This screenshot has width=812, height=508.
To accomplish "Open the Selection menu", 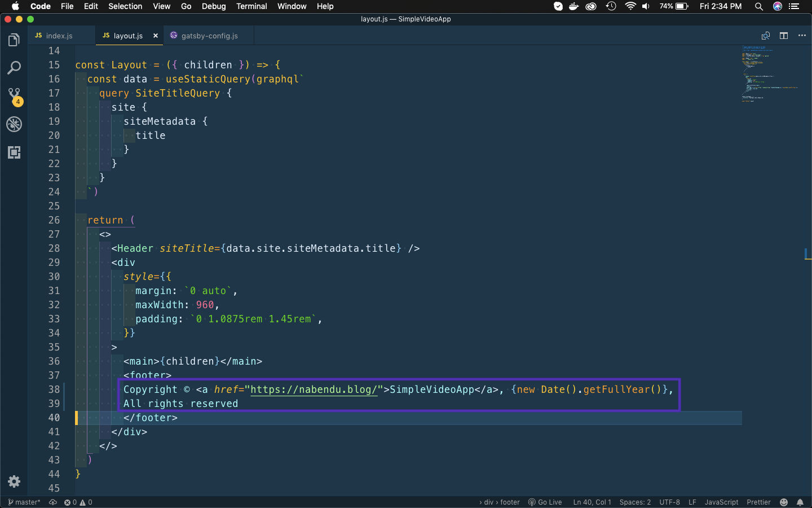I will point(125,6).
